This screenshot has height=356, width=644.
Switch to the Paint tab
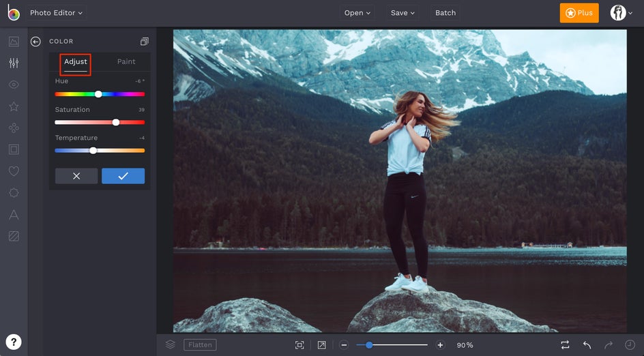(x=126, y=61)
